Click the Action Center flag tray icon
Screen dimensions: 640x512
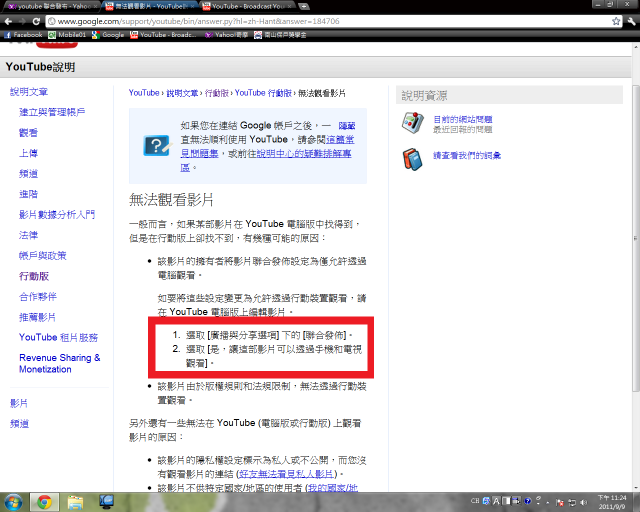click(x=560, y=503)
